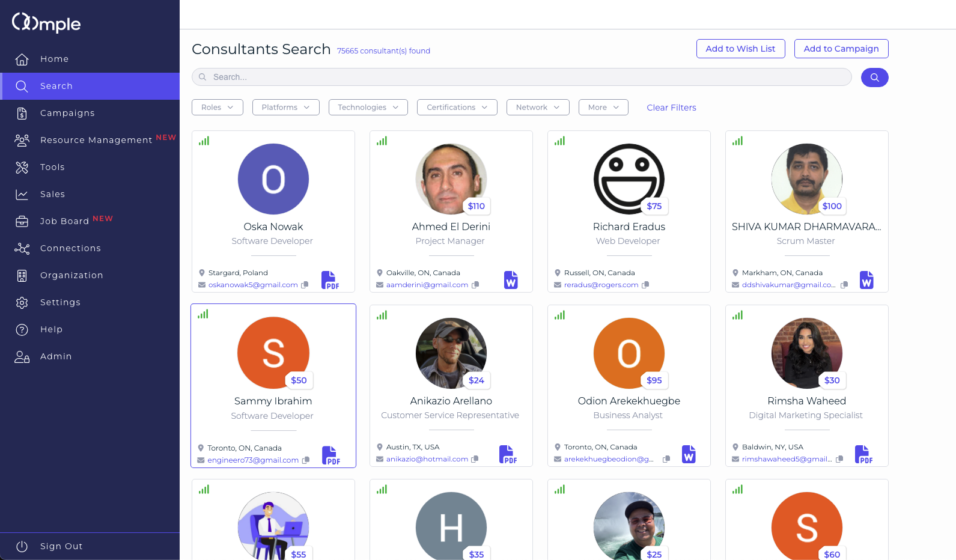Click the blue search magnifier button

pos(874,78)
